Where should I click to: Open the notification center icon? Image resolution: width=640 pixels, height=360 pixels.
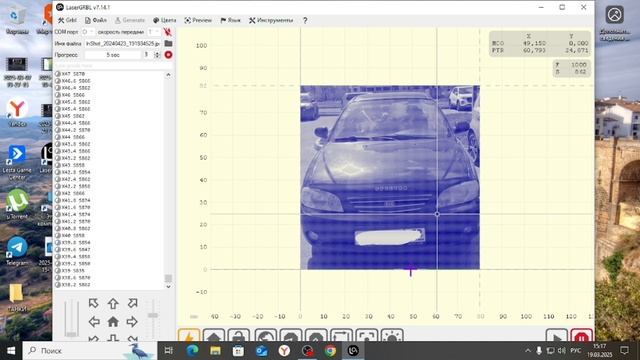click(x=624, y=351)
